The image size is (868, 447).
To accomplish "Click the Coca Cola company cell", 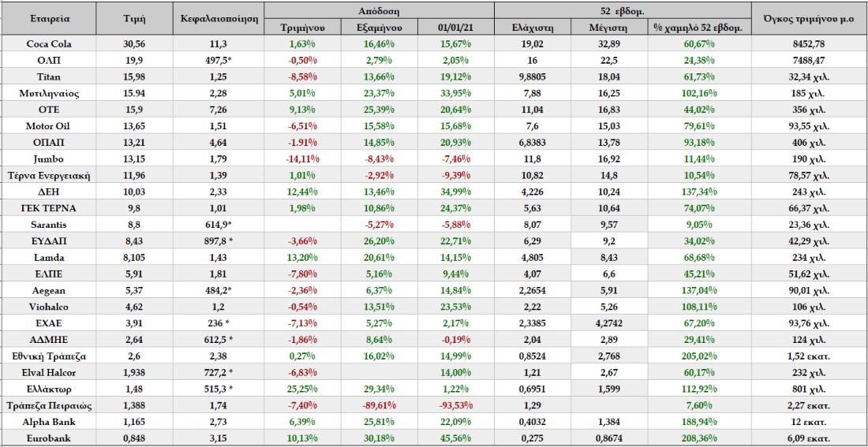I will tap(50, 44).
